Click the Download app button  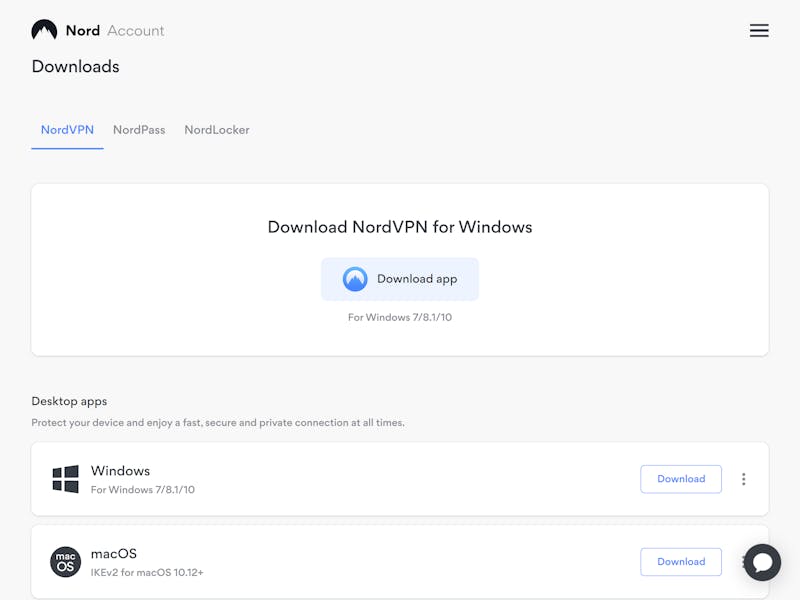click(400, 279)
